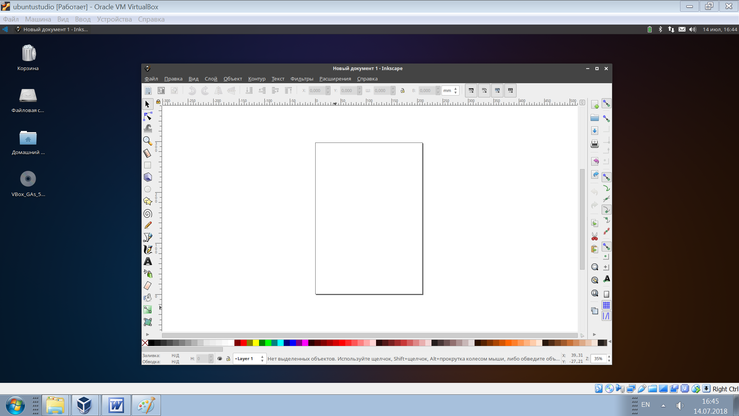Expand hidden toolbox tools arrow below toolbox
Screen dimensions: 739x416
[148, 334]
